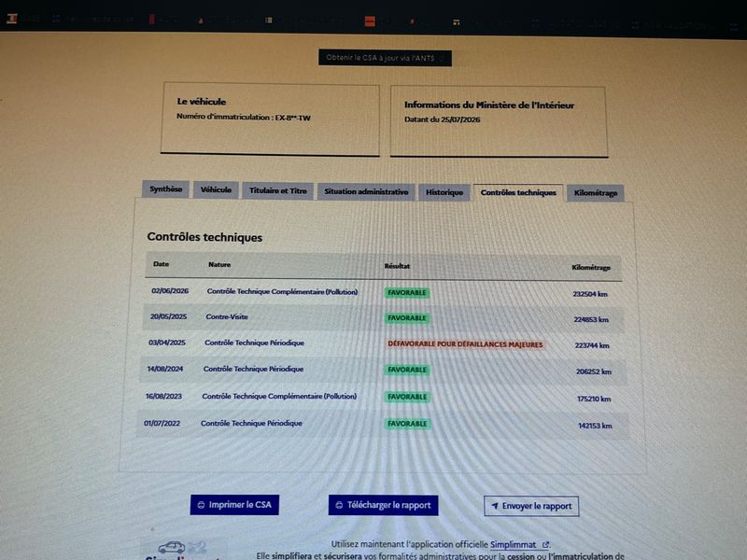Click the Datant du 25/07/2026 text
The height and width of the screenshot is (560, 747).
click(442, 119)
